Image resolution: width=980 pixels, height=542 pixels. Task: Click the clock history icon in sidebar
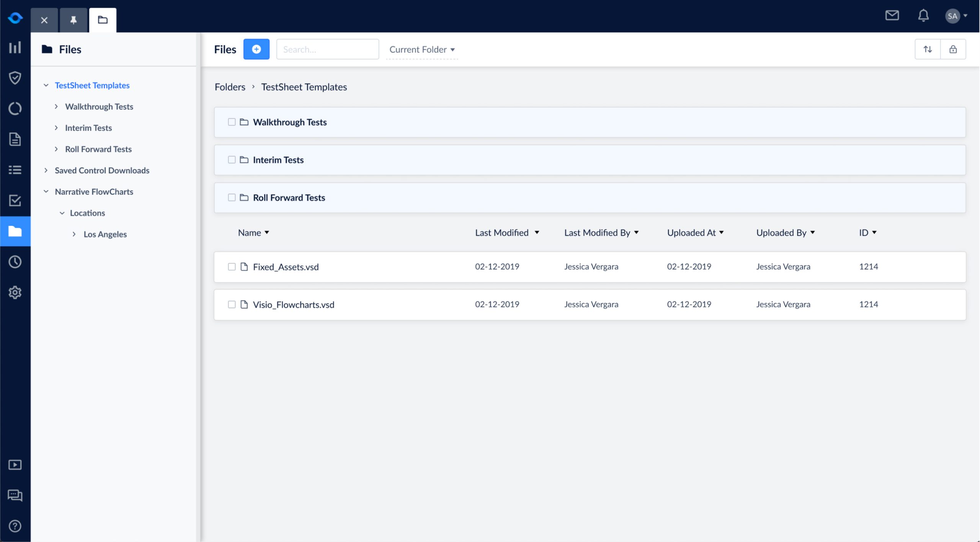[15, 262]
